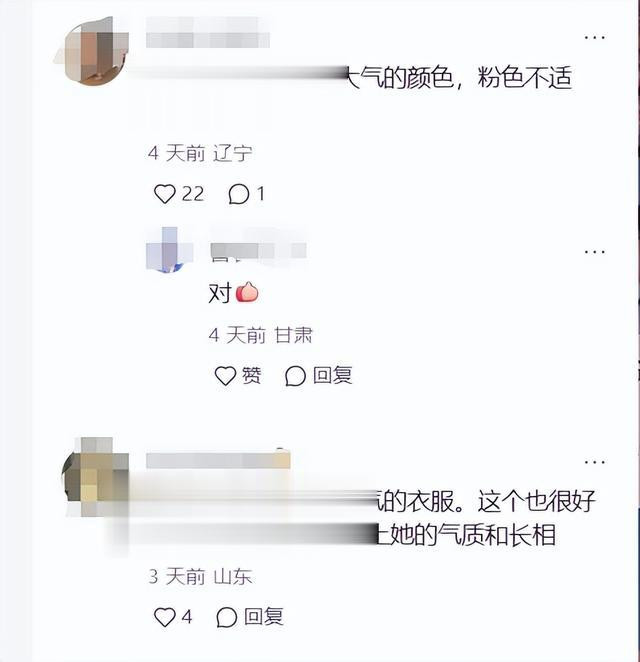The image size is (640, 662).
Task: Tap the heart icon beside 赞
Action: (225, 376)
